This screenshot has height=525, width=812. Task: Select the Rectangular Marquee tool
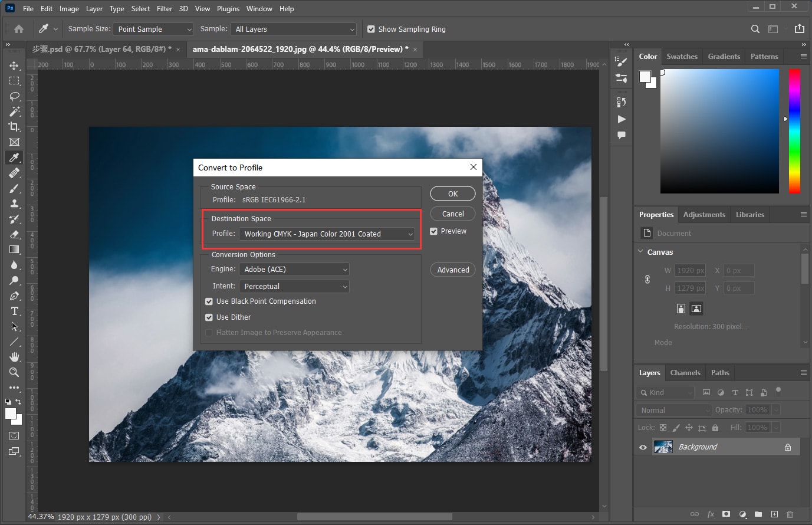14,81
